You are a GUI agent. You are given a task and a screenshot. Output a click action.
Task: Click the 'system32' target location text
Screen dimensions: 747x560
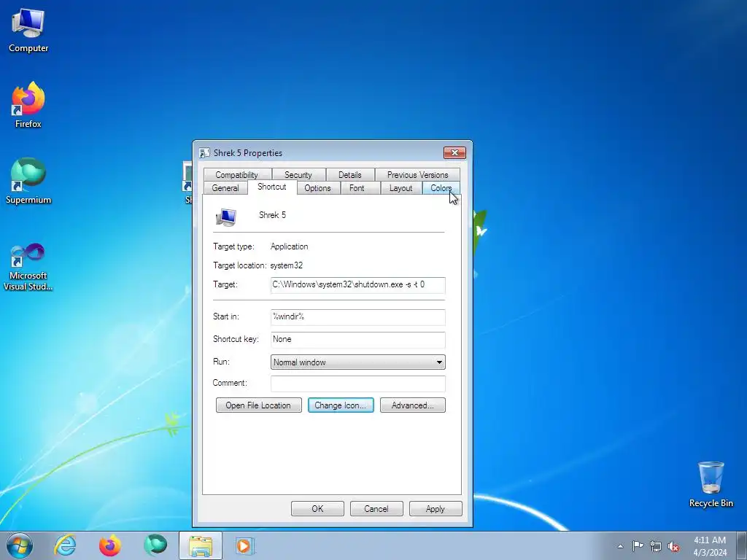286,265
